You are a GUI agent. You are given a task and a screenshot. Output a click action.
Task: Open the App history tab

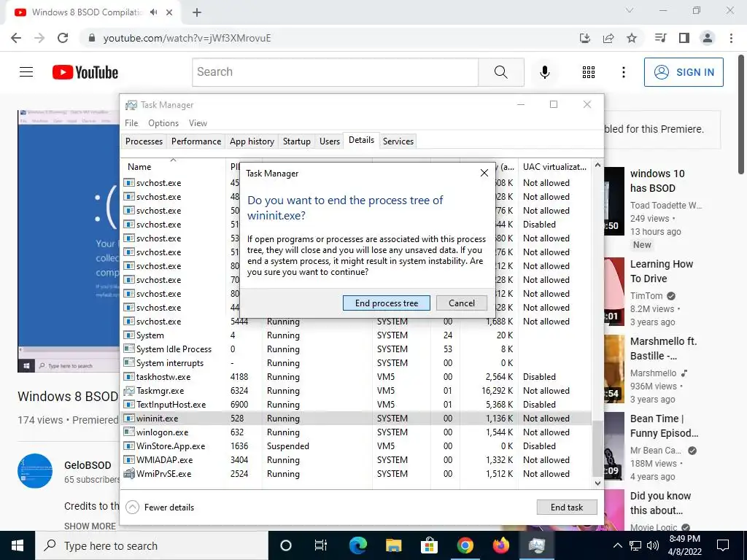252,141
